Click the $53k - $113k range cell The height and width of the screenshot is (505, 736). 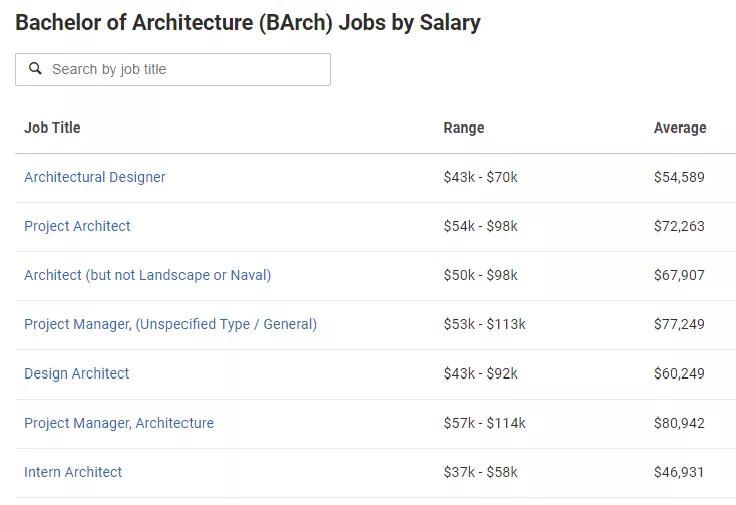coord(484,324)
